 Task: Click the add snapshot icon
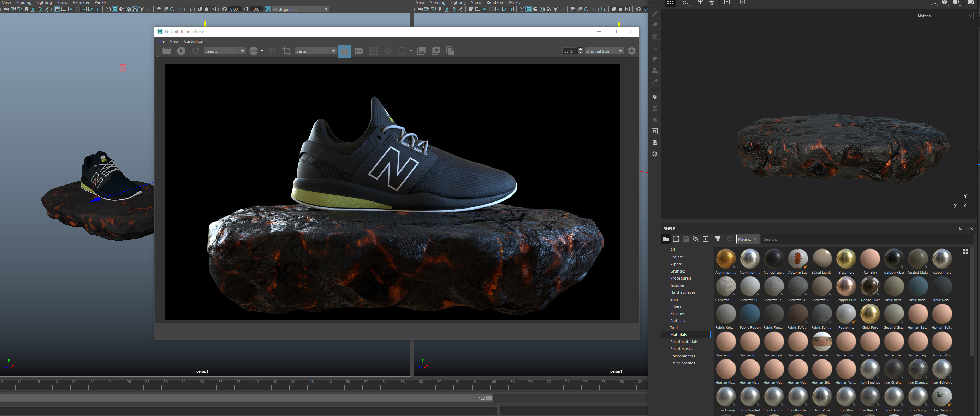pos(435,51)
